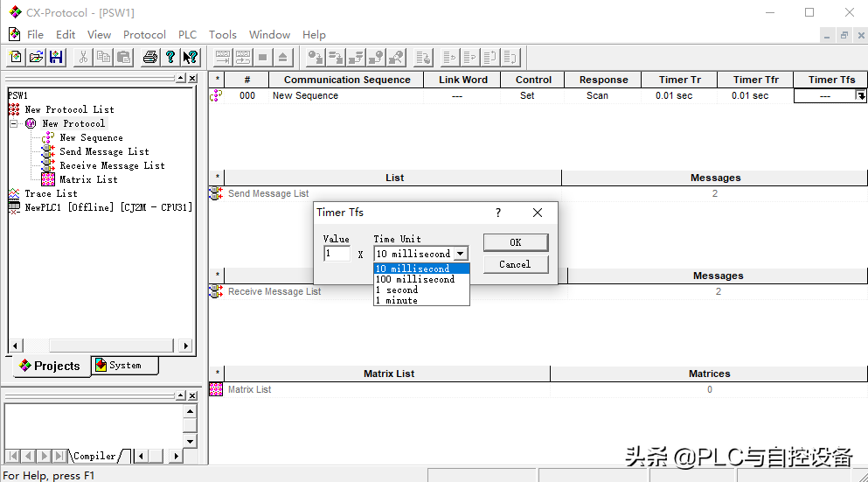Pick 1 minute time unit option

[397, 300]
